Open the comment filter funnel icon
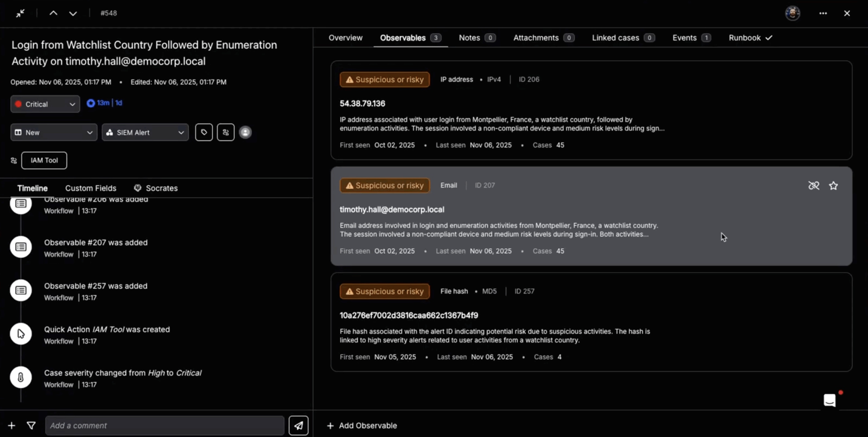The height and width of the screenshot is (437, 868). pyautogui.click(x=31, y=425)
